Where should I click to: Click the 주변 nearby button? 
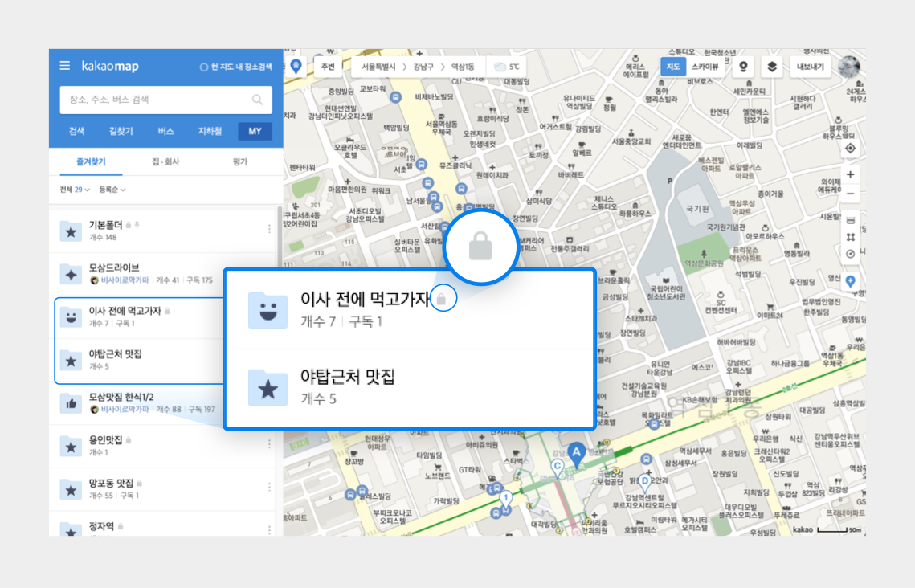click(328, 67)
